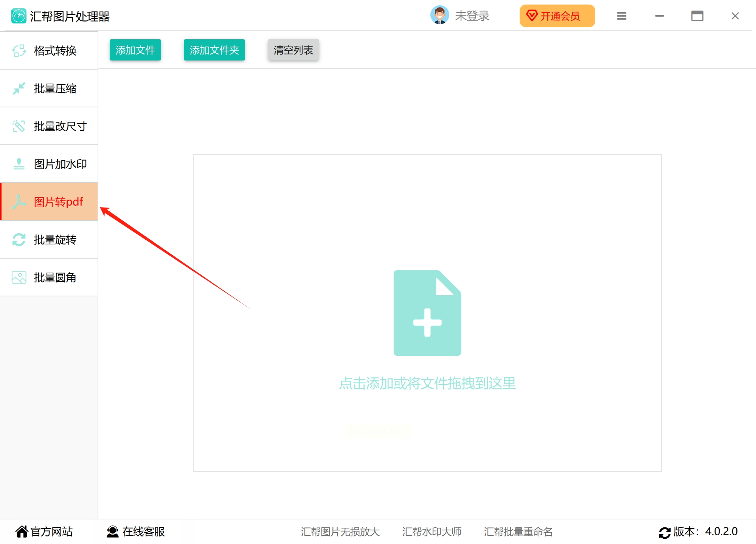The height and width of the screenshot is (544, 756).
Task: Click the user avatar icon
Action: point(439,15)
